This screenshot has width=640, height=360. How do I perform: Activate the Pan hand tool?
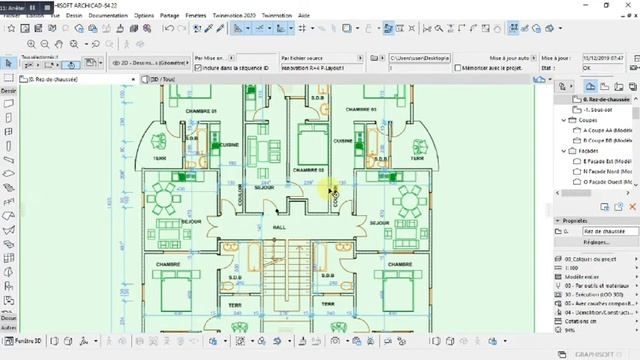[x=59, y=44]
